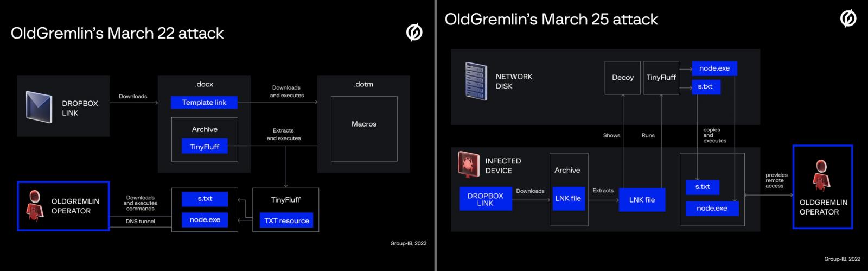Click the blue Template link box
Screen dimensions: 868x271
[204, 102]
